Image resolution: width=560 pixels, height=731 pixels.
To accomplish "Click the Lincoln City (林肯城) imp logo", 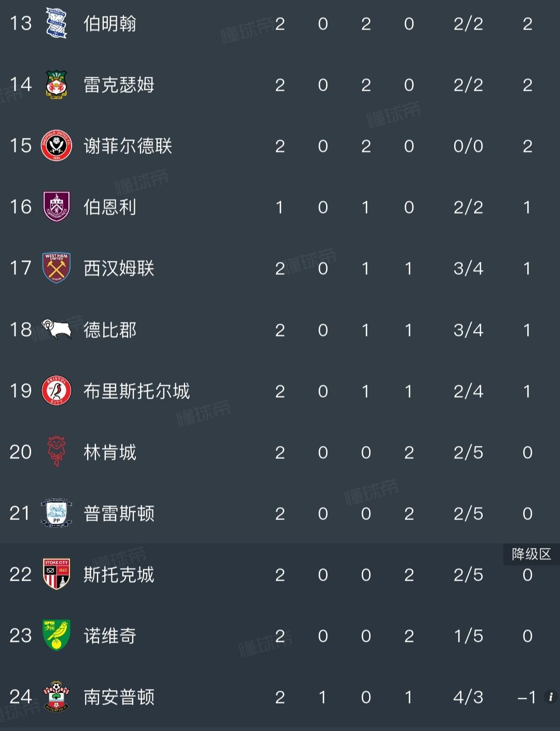I will [x=56, y=452].
